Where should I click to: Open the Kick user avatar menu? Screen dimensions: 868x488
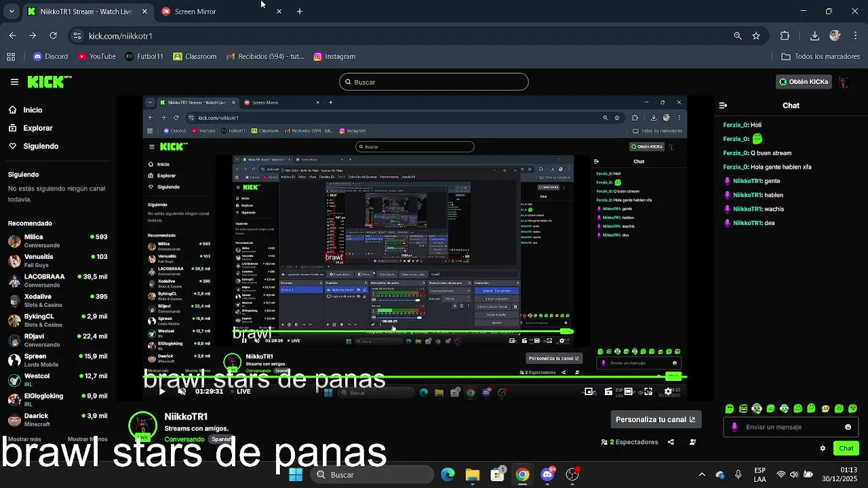[844, 82]
